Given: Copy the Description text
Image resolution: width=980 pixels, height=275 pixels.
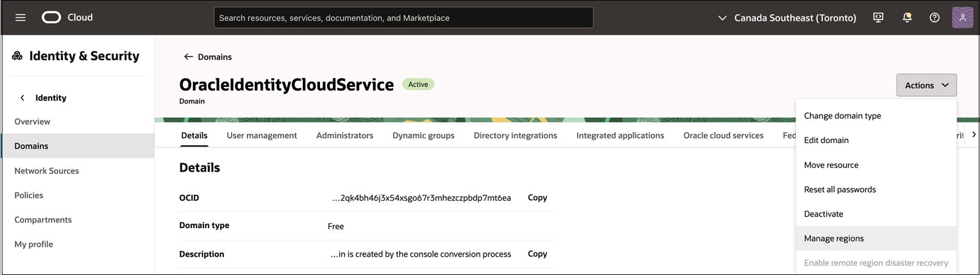Looking at the screenshot, I should 537,254.
